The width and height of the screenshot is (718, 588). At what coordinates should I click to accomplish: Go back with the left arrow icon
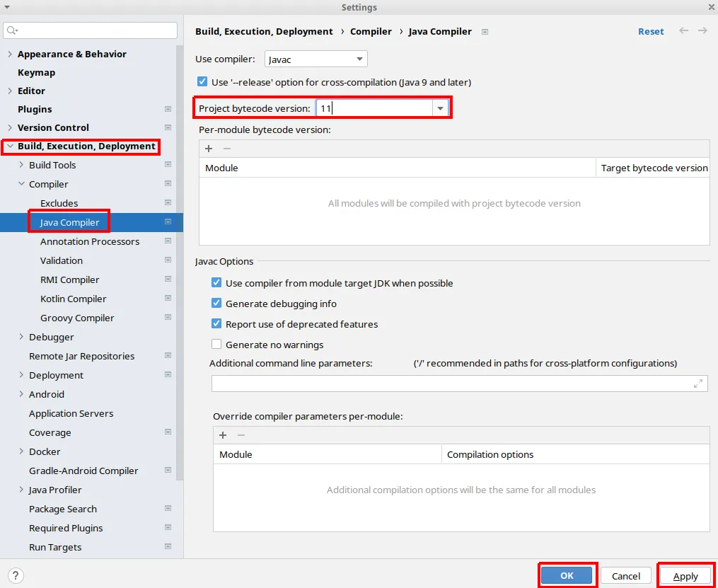683,30
